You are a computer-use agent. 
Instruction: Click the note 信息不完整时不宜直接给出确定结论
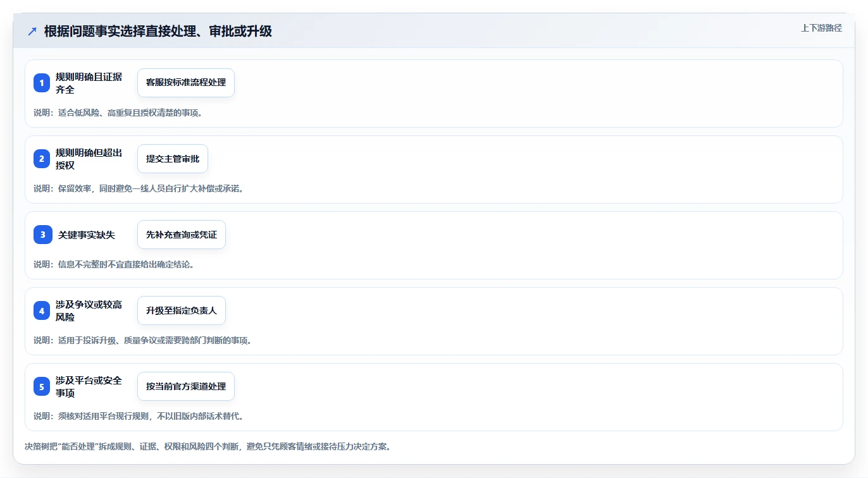point(114,264)
